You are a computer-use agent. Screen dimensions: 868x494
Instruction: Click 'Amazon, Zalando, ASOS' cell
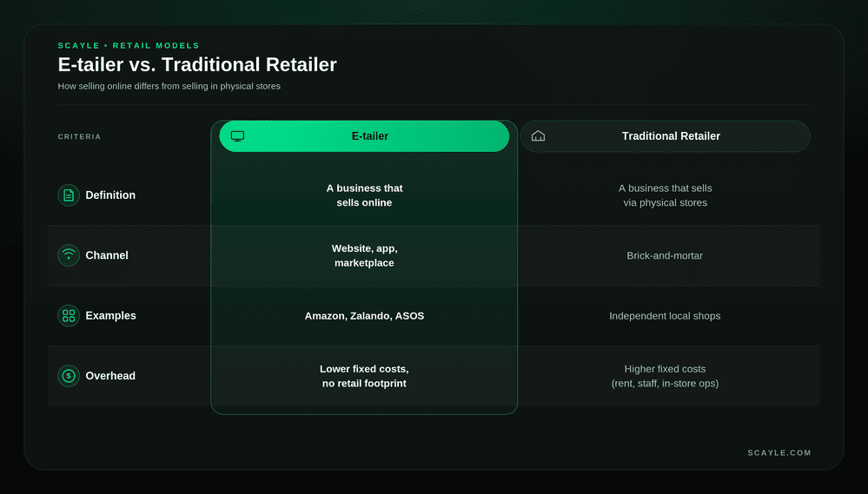(x=364, y=316)
